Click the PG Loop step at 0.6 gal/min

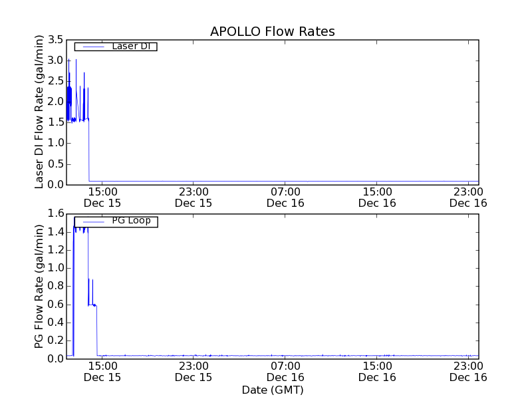(x=92, y=305)
